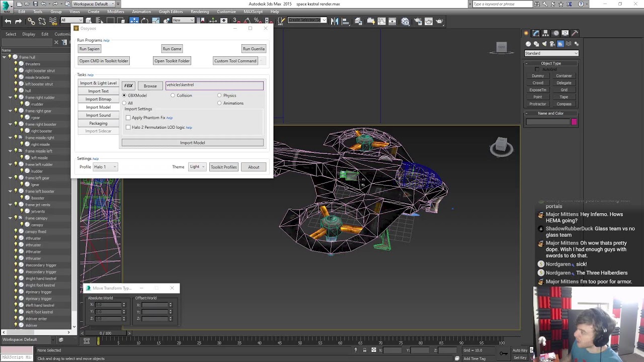The width and height of the screenshot is (644, 362).
Task: Enable Halo 2 Permutation LOD logic checkbox
Action: [x=128, y=127]
